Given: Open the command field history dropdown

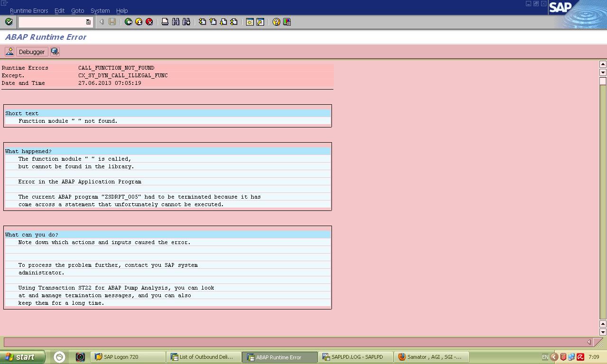Looking at the screenshot, I should (88, 22).
